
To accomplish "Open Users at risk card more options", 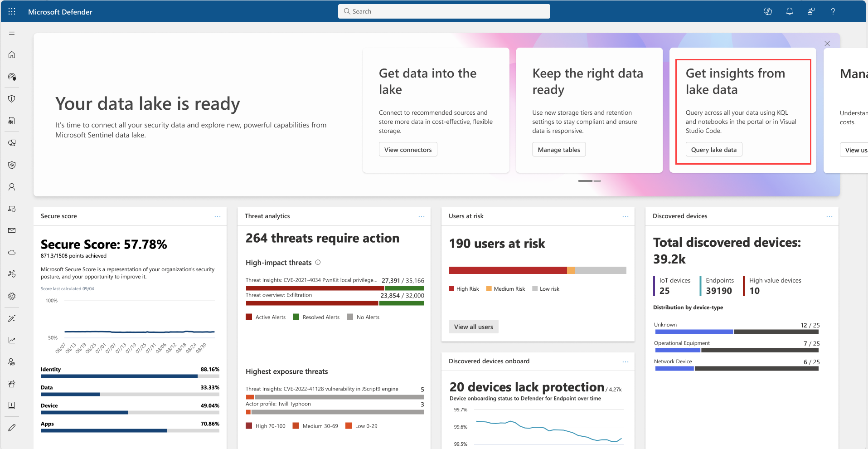I will tap(626, 217).
